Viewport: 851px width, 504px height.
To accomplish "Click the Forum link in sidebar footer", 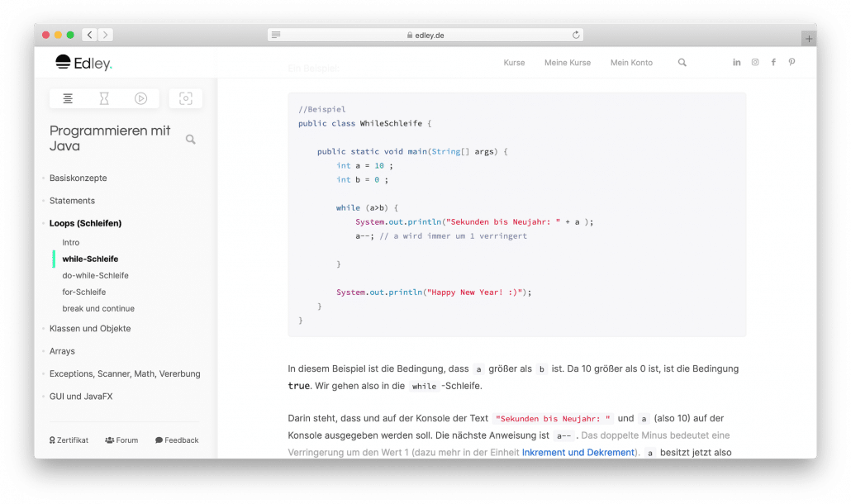I will pos(122,440).
